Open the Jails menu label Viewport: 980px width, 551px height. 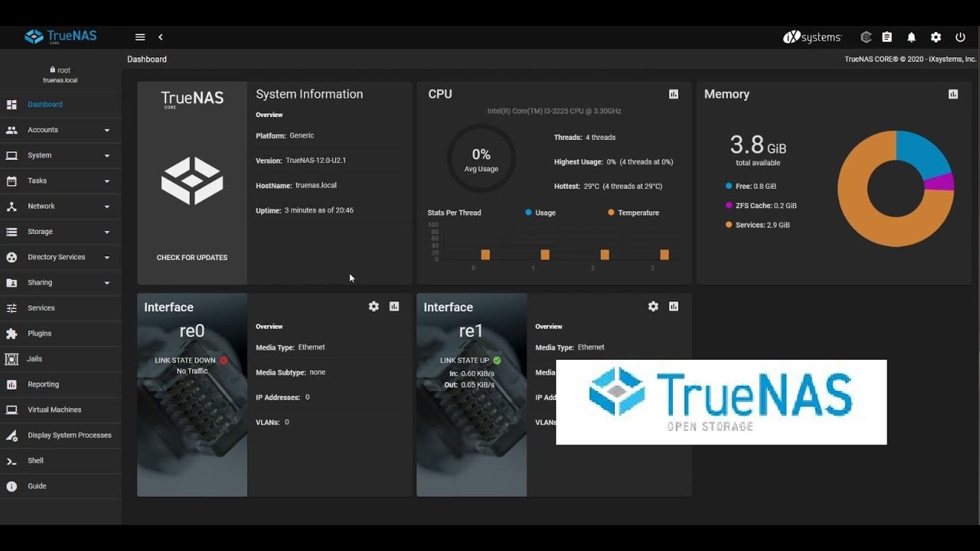click(x=35, y=359)
